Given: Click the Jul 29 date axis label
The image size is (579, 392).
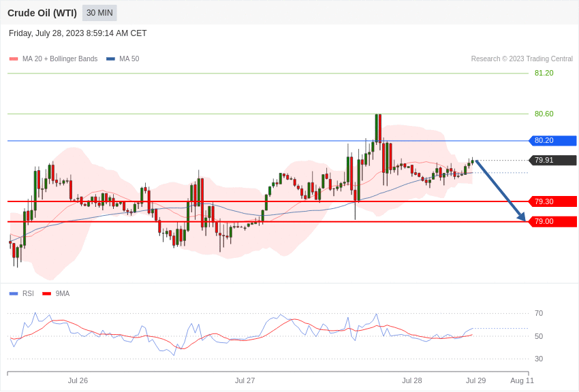Looking at the screenshot, I should pos(475,380).
